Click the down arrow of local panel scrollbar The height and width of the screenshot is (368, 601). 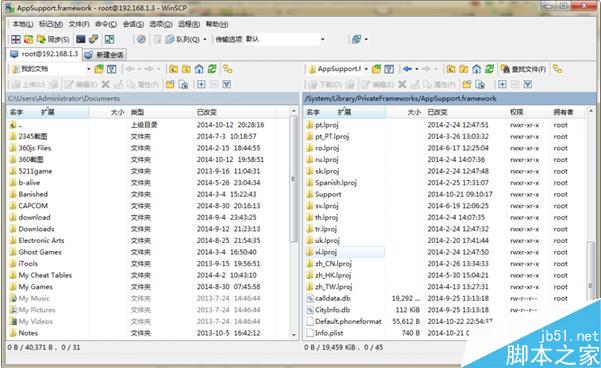click(x=294, y=334)
